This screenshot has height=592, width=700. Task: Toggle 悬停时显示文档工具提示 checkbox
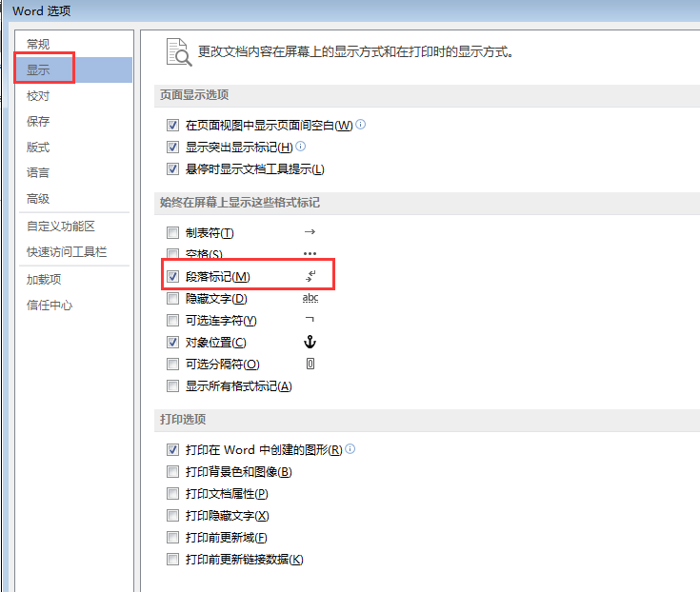pyautogui.click(x=172, y=169)
